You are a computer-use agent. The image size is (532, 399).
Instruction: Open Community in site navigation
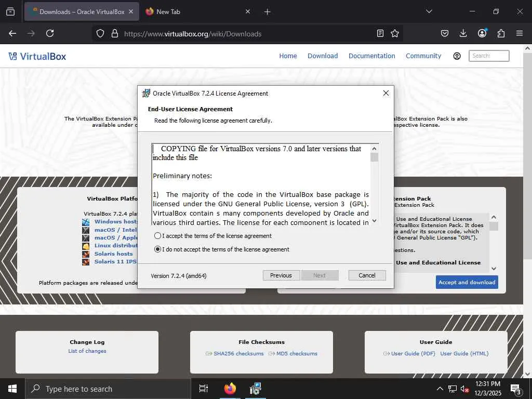tap(423, 56)
